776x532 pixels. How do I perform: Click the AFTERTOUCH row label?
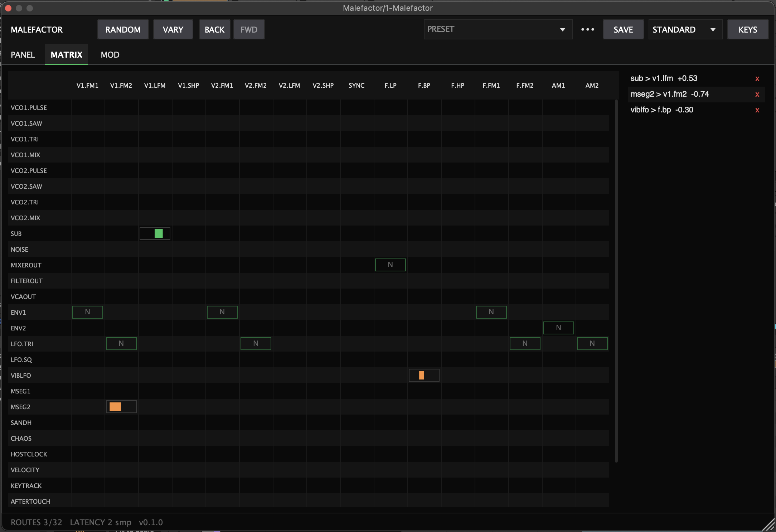click(31, 502)
